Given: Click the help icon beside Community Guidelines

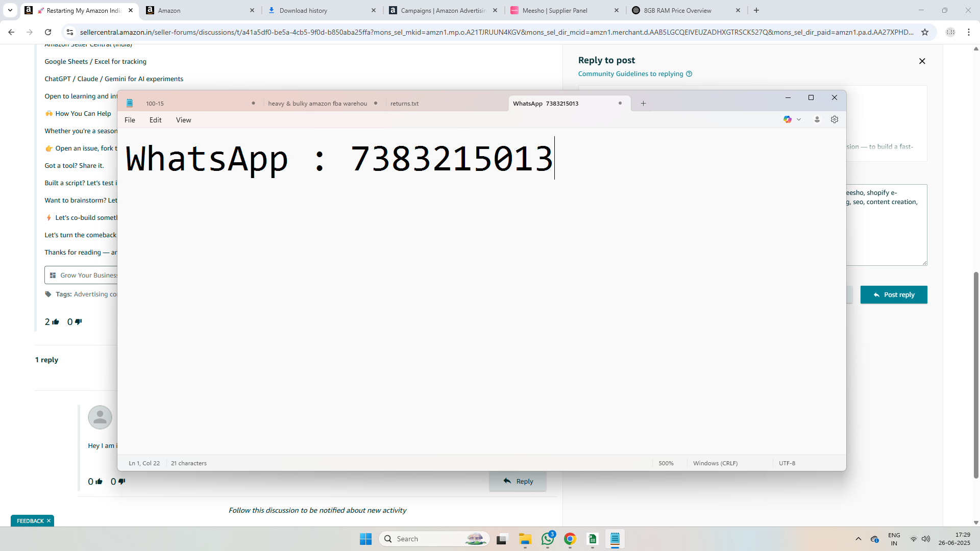Looking at the screenshot, I should (x=689, y=74).
